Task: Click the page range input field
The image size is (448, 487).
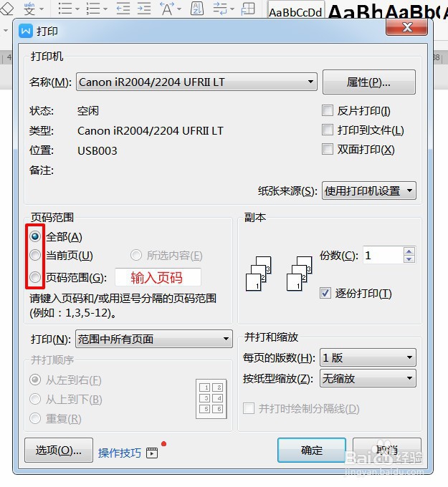Action: point(158,277)
